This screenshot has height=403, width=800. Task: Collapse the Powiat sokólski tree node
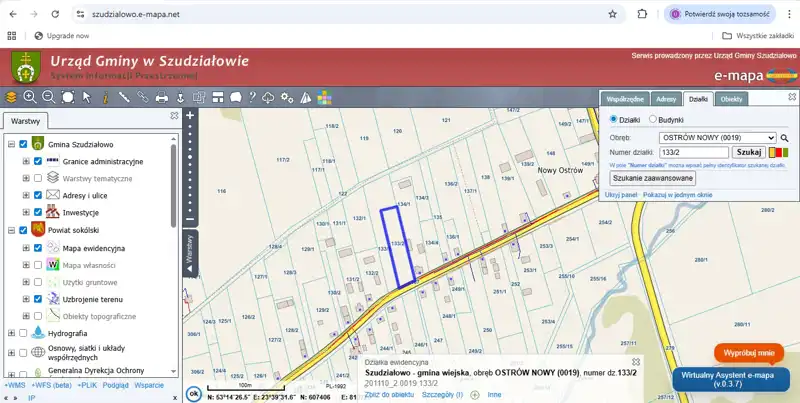click(x=11, y=231)
